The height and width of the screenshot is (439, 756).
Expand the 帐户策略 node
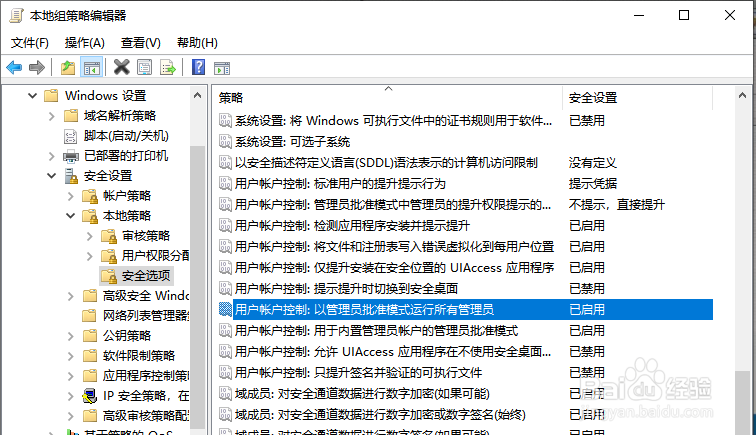(x=71, y=196)
